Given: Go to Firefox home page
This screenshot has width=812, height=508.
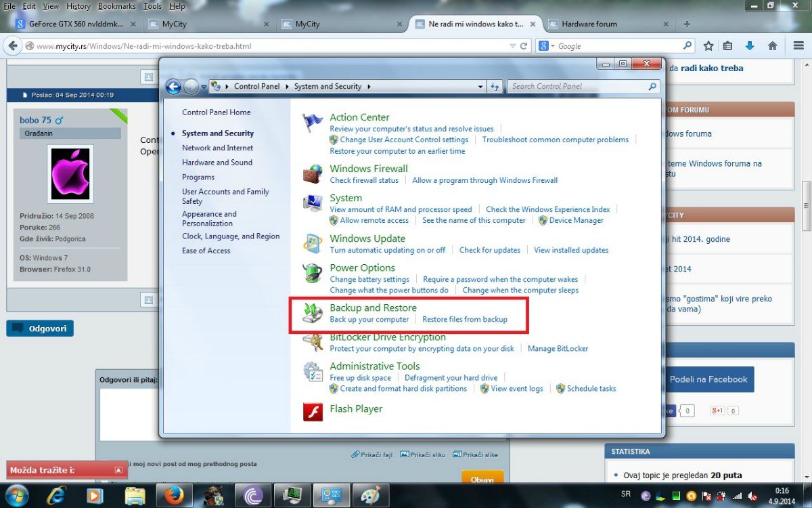Looking at the screenshot, I should coord(772,46).
